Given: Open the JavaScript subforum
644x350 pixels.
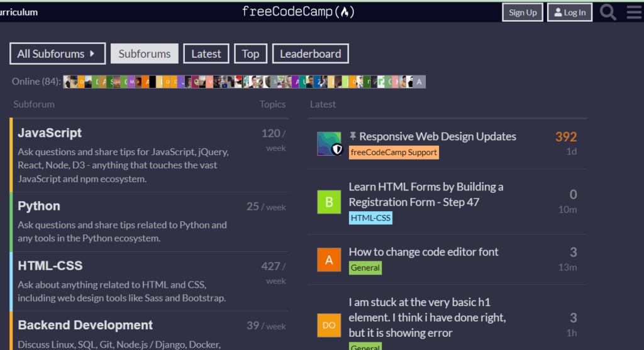Looking at the screenshot, I should pyautogui.click(x=50, y=133).
